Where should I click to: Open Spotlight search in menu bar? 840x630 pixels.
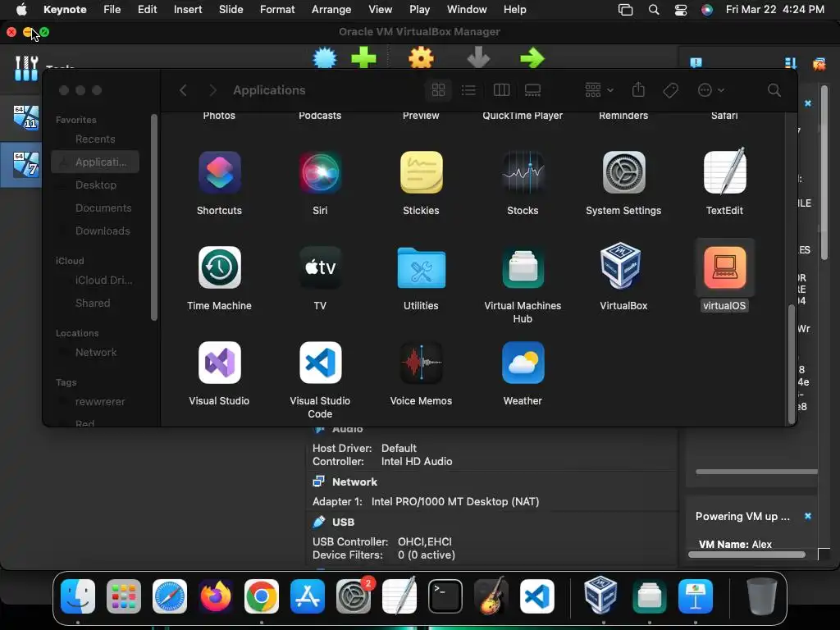point(654,10)
